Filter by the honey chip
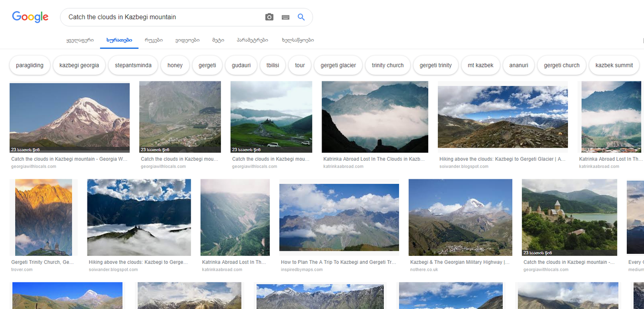The height and width of the screenshot is (309, 644). point(175,65)
